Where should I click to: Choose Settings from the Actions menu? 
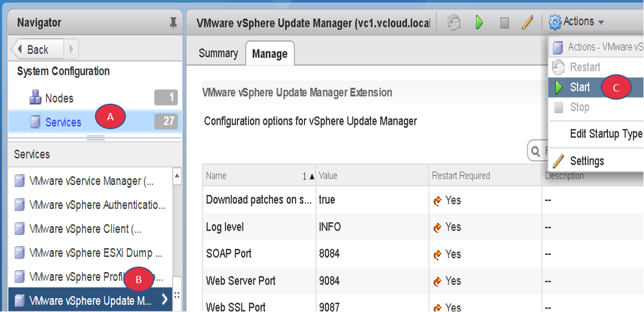pos(596,161)
